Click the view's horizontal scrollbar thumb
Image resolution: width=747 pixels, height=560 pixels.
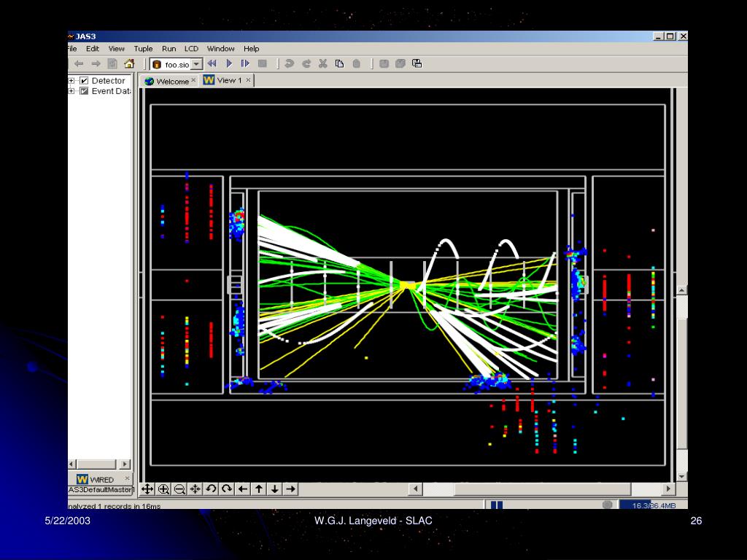coord(543,489)
